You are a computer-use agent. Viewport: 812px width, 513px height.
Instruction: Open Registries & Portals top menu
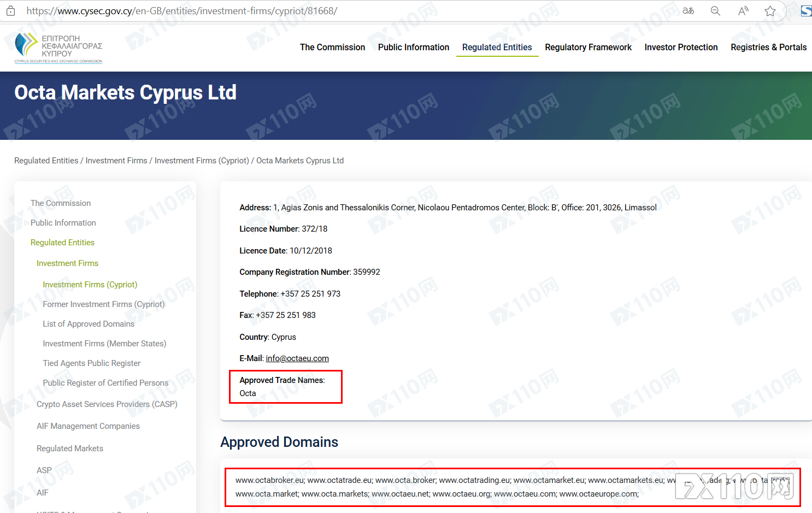point(769,48)
